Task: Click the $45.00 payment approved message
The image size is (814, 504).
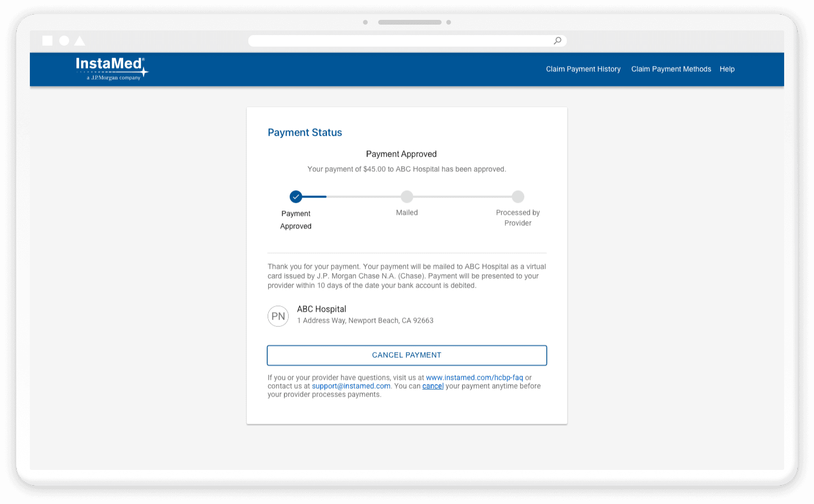Action: click(407, 169)
